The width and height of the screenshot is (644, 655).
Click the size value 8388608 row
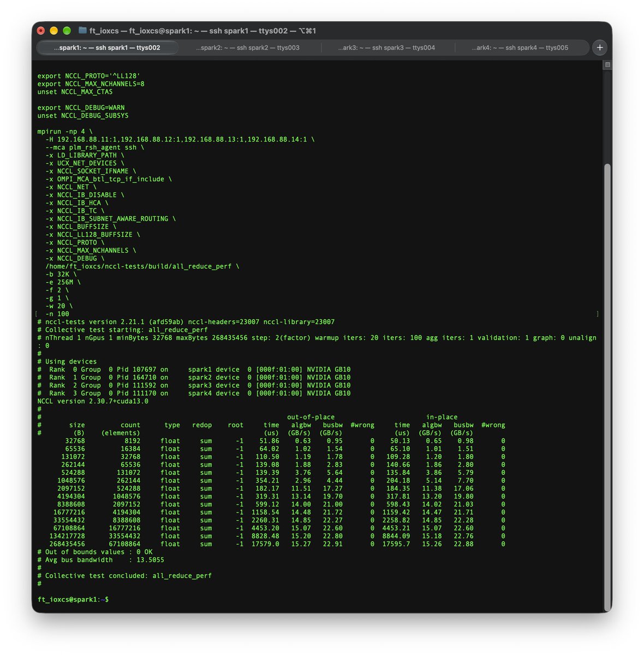coord(71,504)
